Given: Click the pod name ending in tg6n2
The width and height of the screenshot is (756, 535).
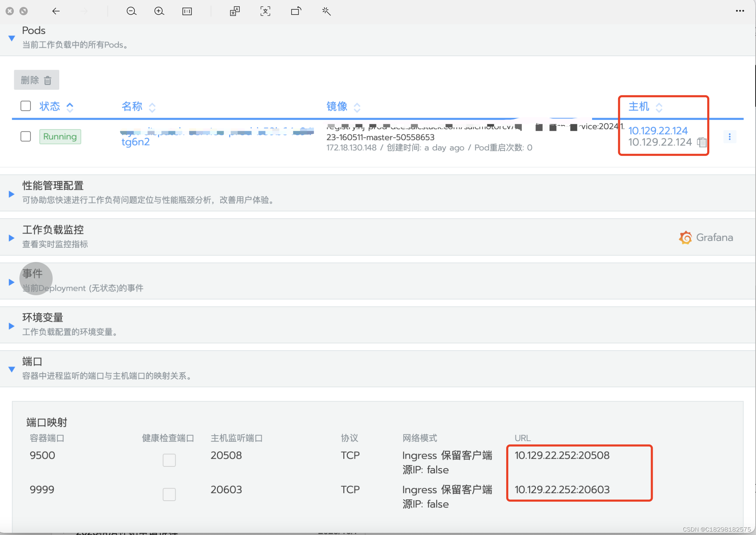Looking at the screenshot, I should pos(135,142).
